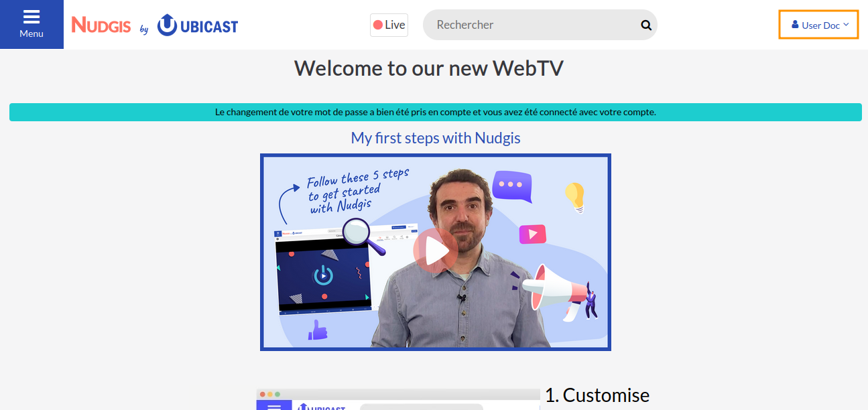Click the 1. Customise heading
The height and width of the screenshot is (410, 868).
coord(597,395)
